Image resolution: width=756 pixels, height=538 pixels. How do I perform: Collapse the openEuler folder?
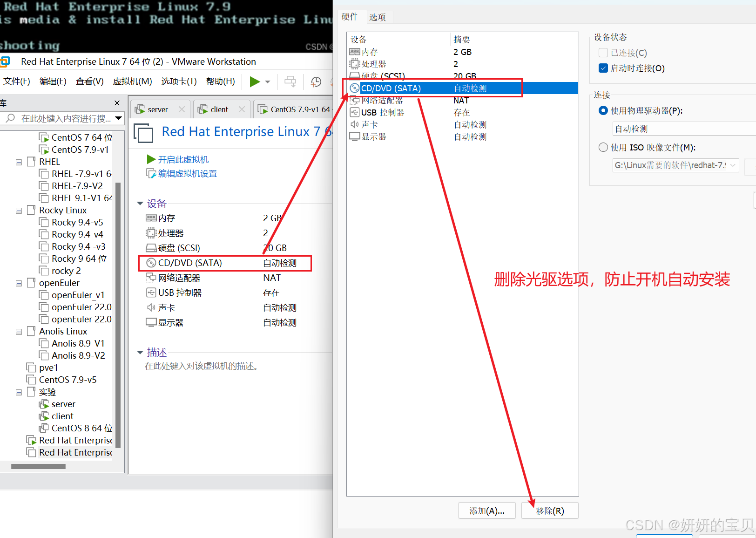click(19, 283)
